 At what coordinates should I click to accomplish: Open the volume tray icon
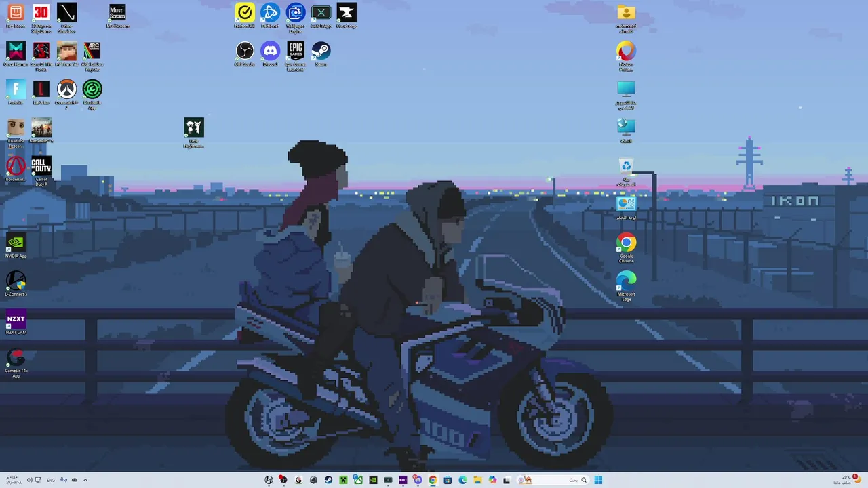coord(29,480)
